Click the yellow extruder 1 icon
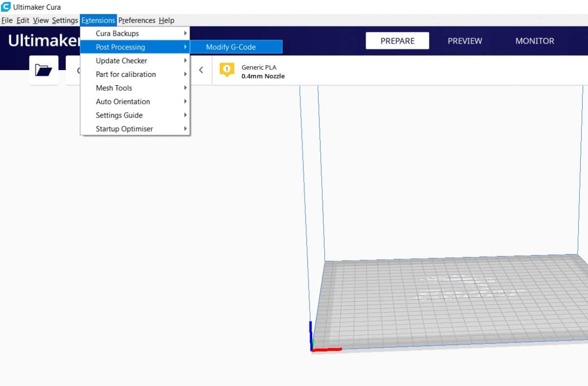The width and height of the screenshot is (588, 386). pyautogui.click(x=226, y=71)
